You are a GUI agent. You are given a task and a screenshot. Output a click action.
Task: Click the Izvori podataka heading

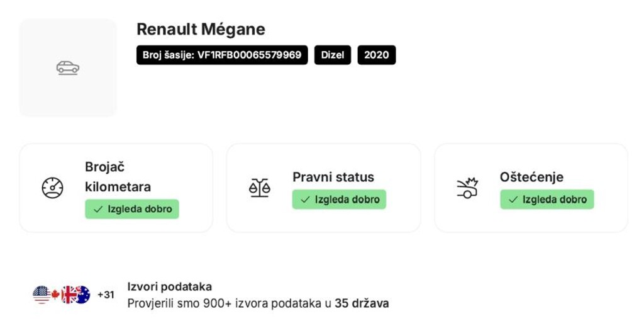[170, 286]
